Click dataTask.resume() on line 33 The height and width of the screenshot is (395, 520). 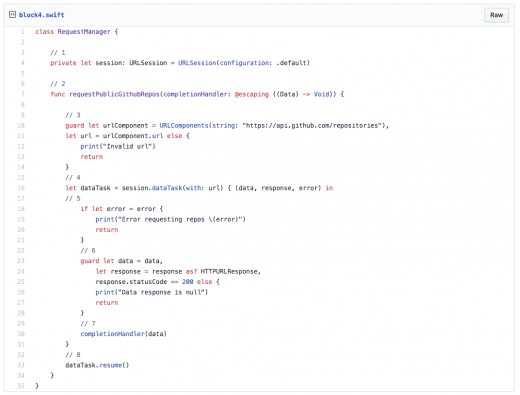[x=97, y=365]
